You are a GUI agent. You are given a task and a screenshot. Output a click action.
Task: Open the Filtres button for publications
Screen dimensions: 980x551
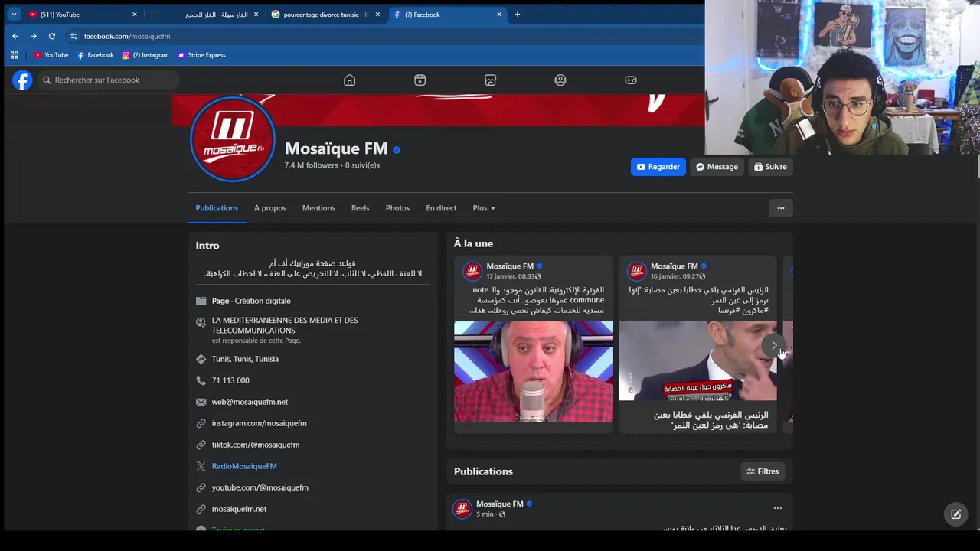[763, 471]
